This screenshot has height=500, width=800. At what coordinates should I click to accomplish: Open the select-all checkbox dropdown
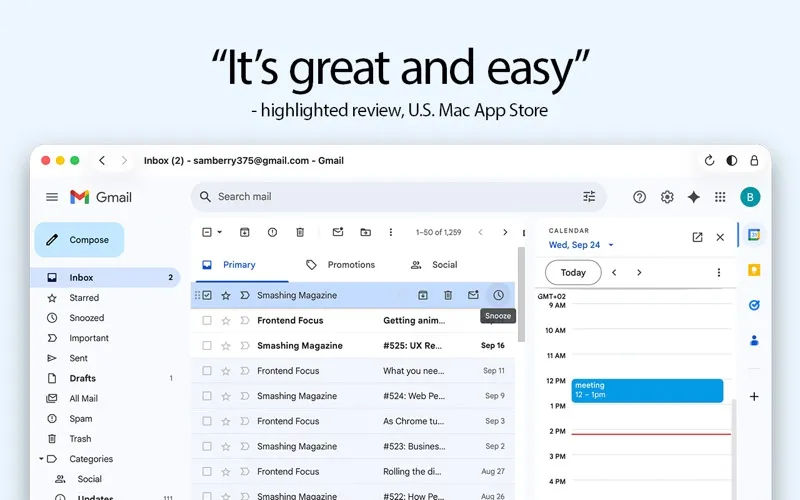[220, 232]
